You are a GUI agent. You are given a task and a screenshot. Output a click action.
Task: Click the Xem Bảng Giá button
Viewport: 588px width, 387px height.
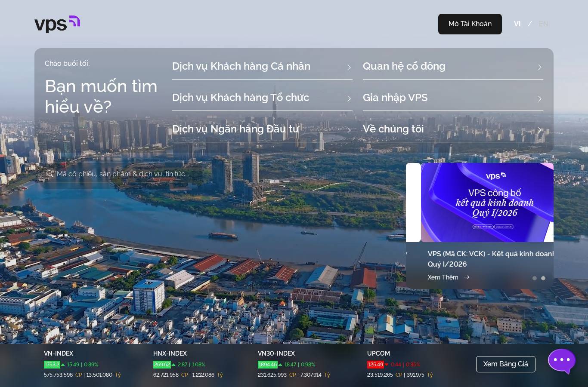tap(506, 364)
